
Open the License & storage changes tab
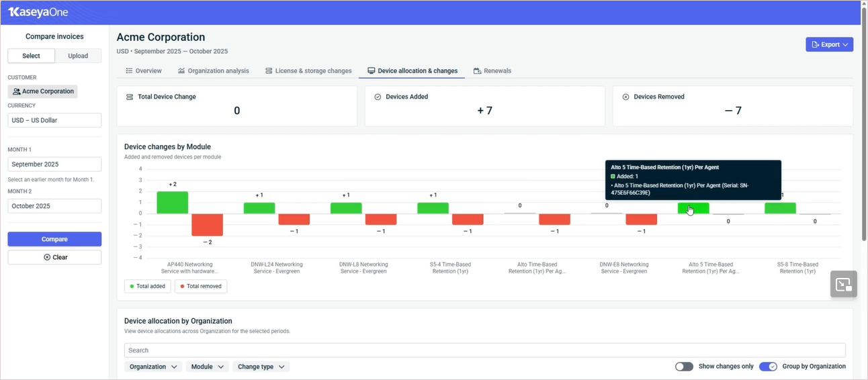pyautogui.click(x=308, y=70)
